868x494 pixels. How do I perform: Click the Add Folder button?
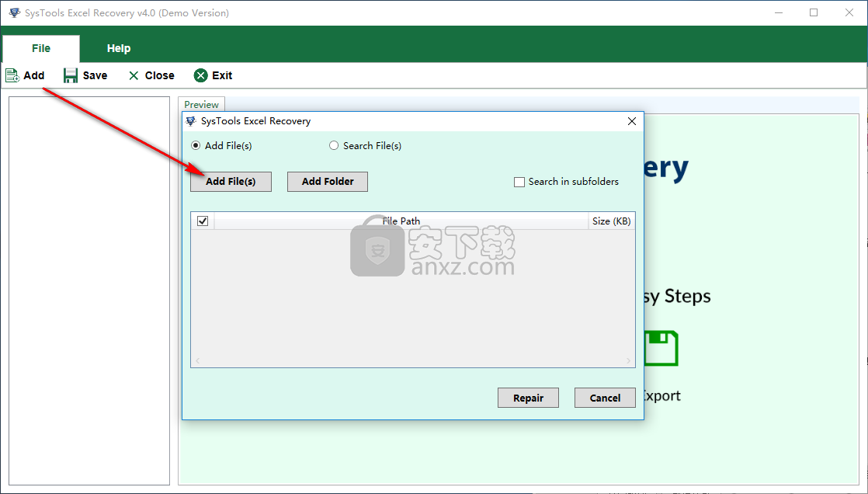328,182
